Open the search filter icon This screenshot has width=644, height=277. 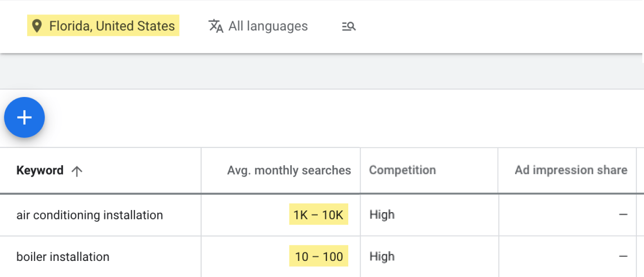[348, 26]
